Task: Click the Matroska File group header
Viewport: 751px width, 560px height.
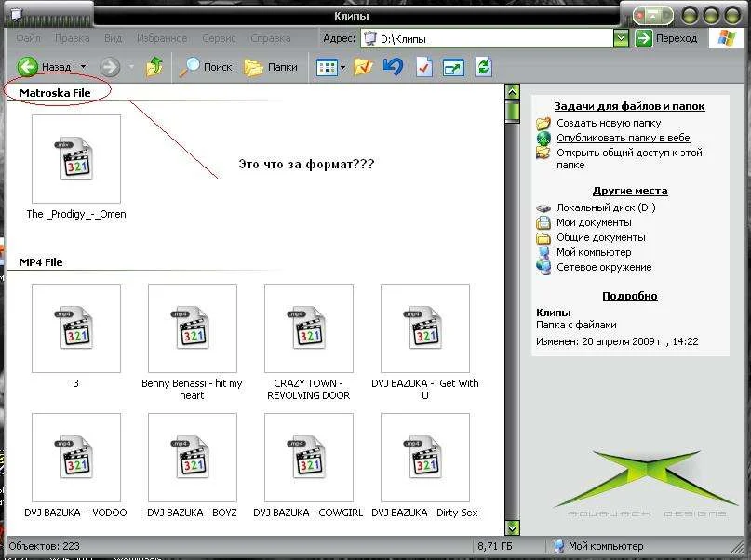Action: [55, 93]
